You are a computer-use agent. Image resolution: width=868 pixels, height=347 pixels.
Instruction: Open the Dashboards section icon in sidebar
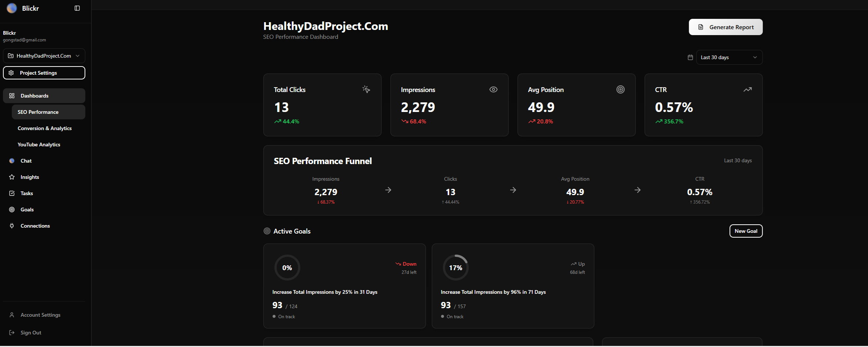coord(12,95)
